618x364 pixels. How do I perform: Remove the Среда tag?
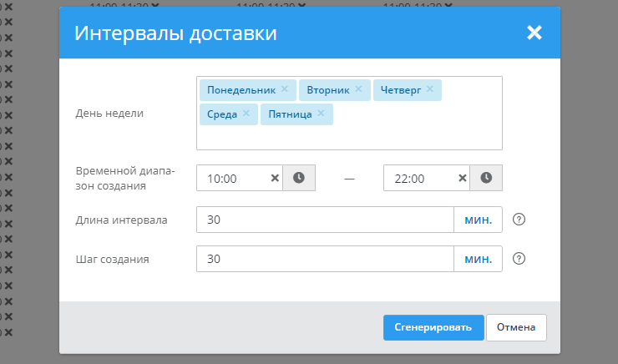(x=246, y=114)
